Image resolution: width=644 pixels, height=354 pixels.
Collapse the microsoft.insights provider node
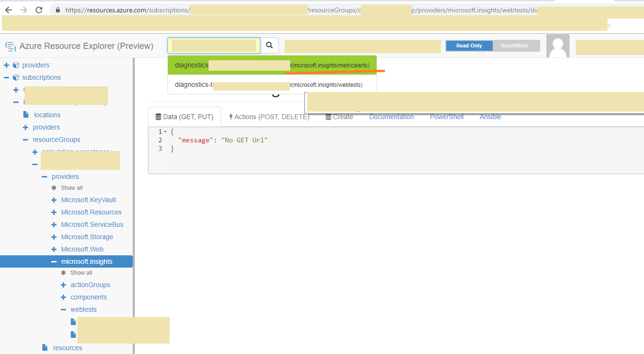click(x=54, y=261)
